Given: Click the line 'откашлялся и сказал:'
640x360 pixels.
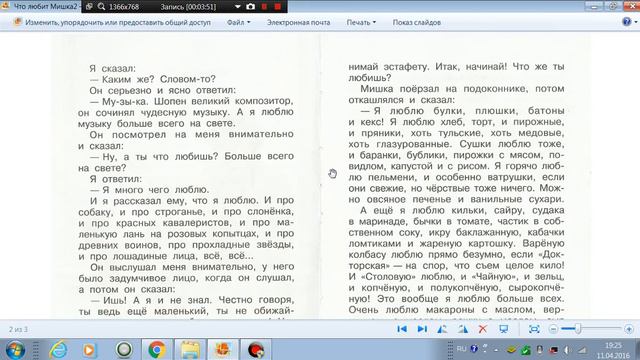Looking at the screenshot, I should pyautogui.click(x=401, y=100).
